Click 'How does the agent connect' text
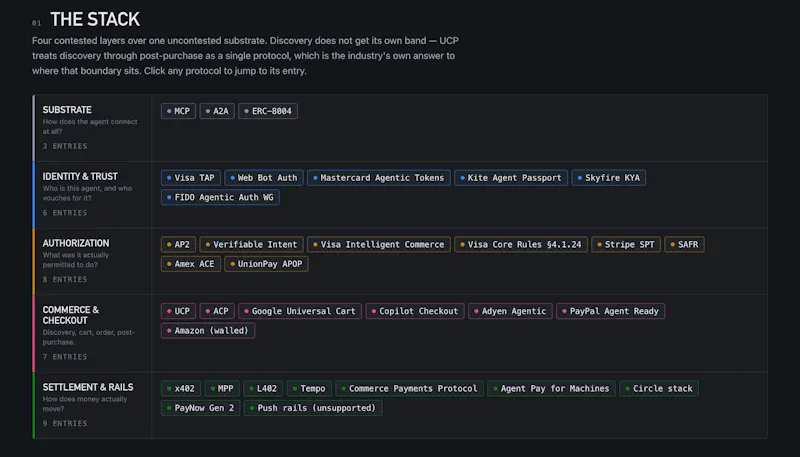This screenshot has width=800, height=457. tap(90, 126)
